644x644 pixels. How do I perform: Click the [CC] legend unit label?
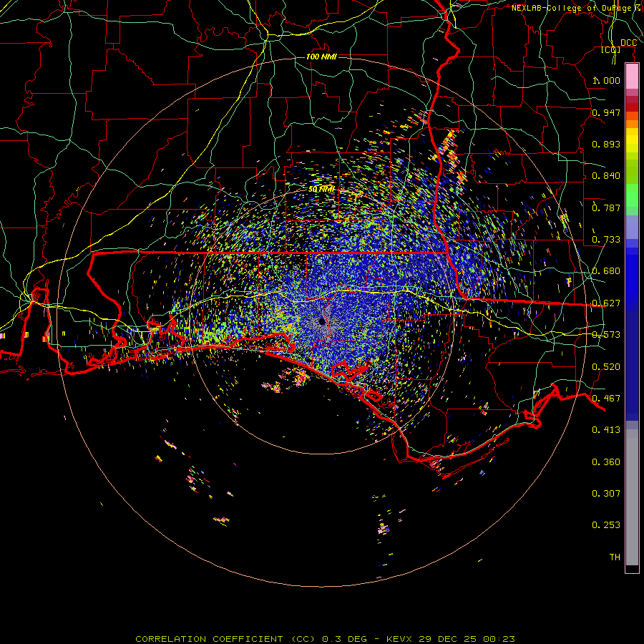611,50
